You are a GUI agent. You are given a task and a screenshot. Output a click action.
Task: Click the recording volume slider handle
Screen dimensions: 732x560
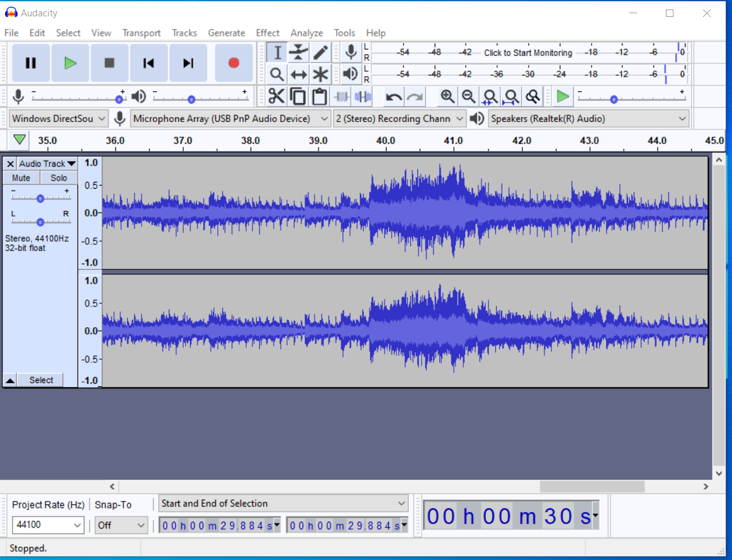119,99
